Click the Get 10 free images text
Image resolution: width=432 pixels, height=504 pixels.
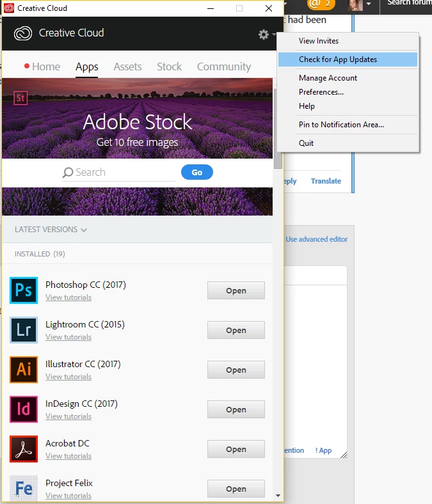click(x=138, y=142)
